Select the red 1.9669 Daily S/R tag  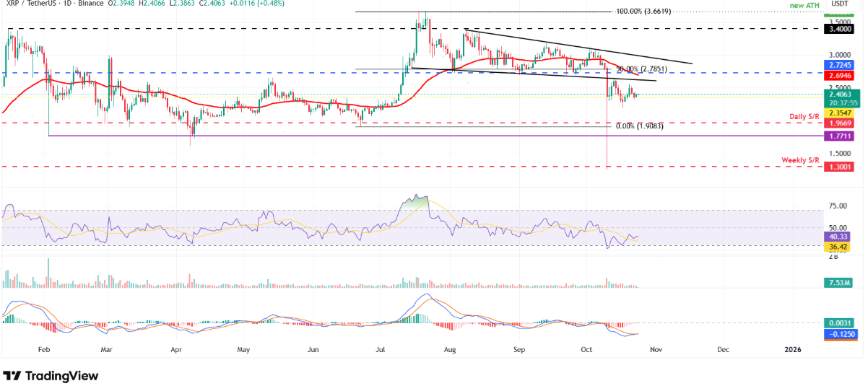pyautogui.click(x=841, y=123)
